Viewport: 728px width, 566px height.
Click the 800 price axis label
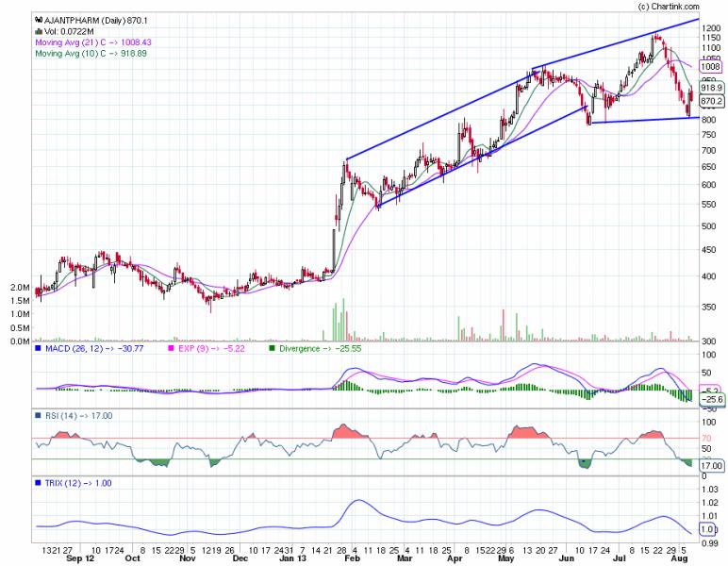[708, 119]
